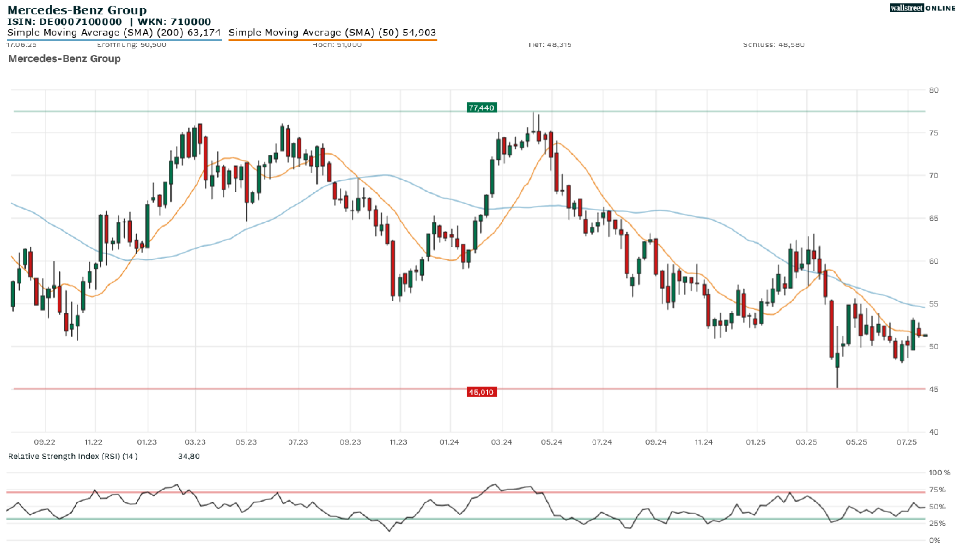
Task: Click the Eröffnung: 50,500 readout
Action: (132, 44)
